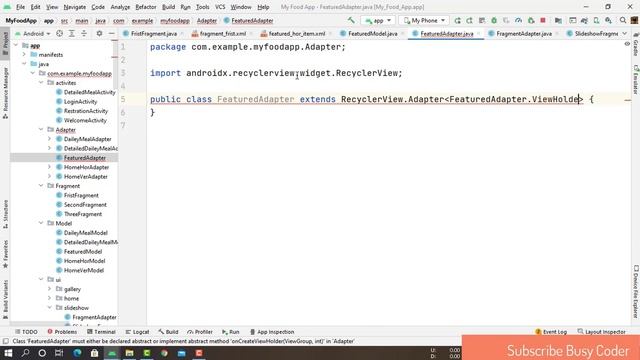The image size is (640, 360).
Task: Open the Search Everywhere magnifier icon
Action: click(623, 20)
